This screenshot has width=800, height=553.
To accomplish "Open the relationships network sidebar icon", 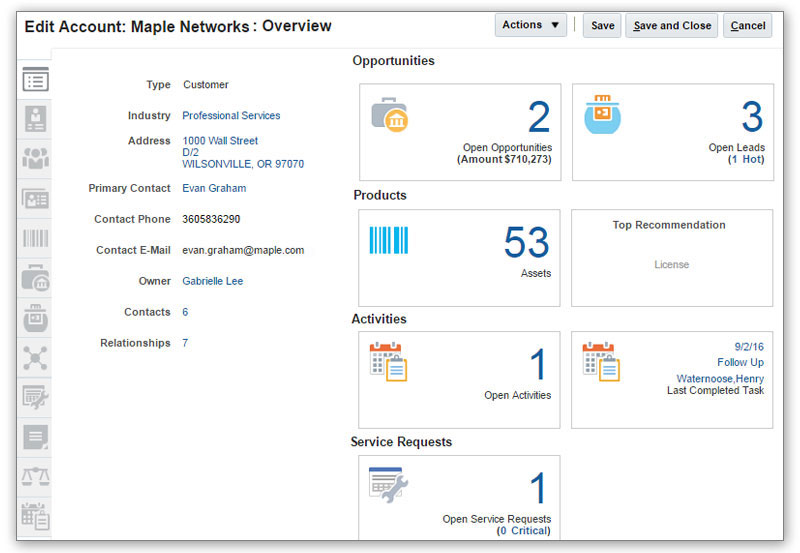I will coord(35,357).
